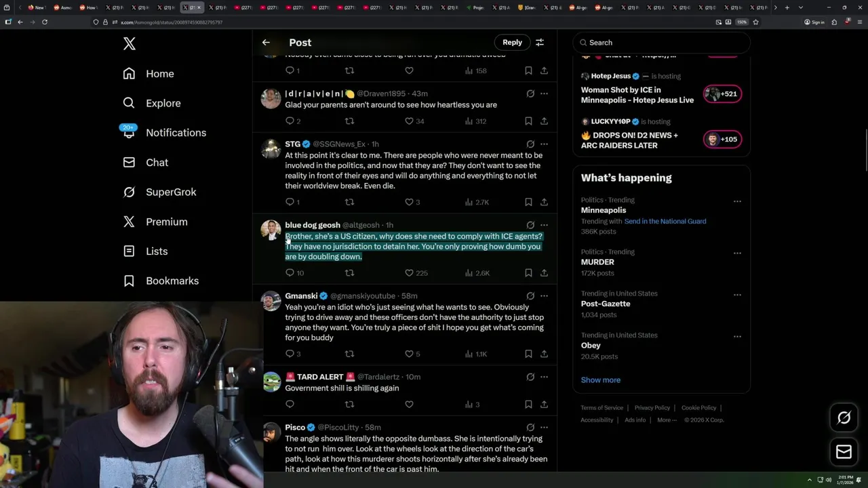
Task: Open Gmanski's profile avatar
Action: click(x=271, y=301)
